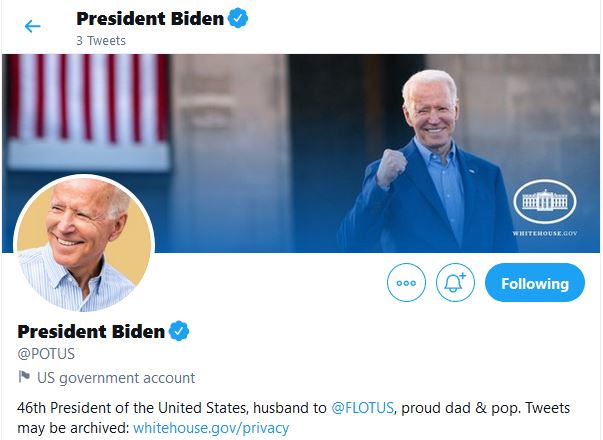Screen dimensions: 603x440
Task: Click the @POTUS handle text
Action: click(46, 353)
